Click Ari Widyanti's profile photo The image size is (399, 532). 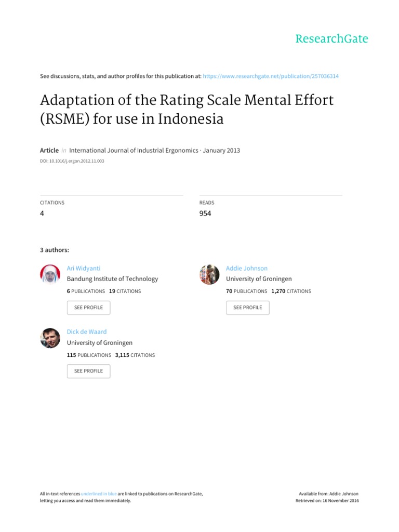(50, 274)
